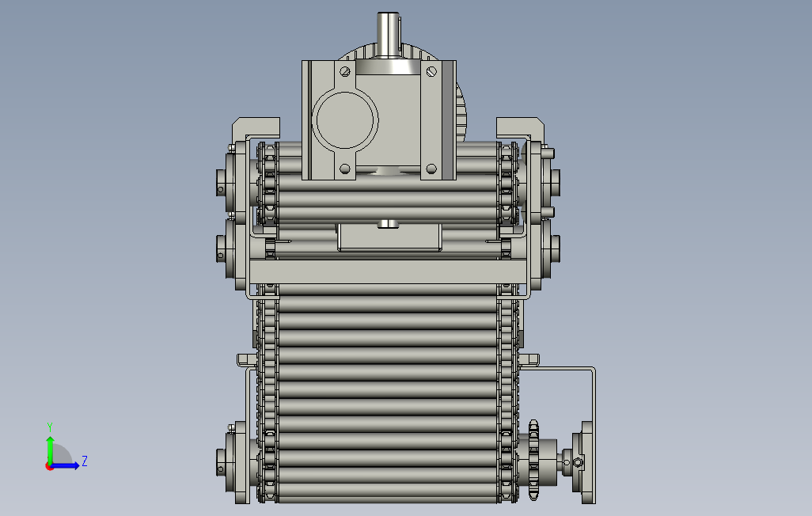Viewport: 812px width, 516px height.
Task: Select the bent guard rod on the right side
Action: click(593, 415)
